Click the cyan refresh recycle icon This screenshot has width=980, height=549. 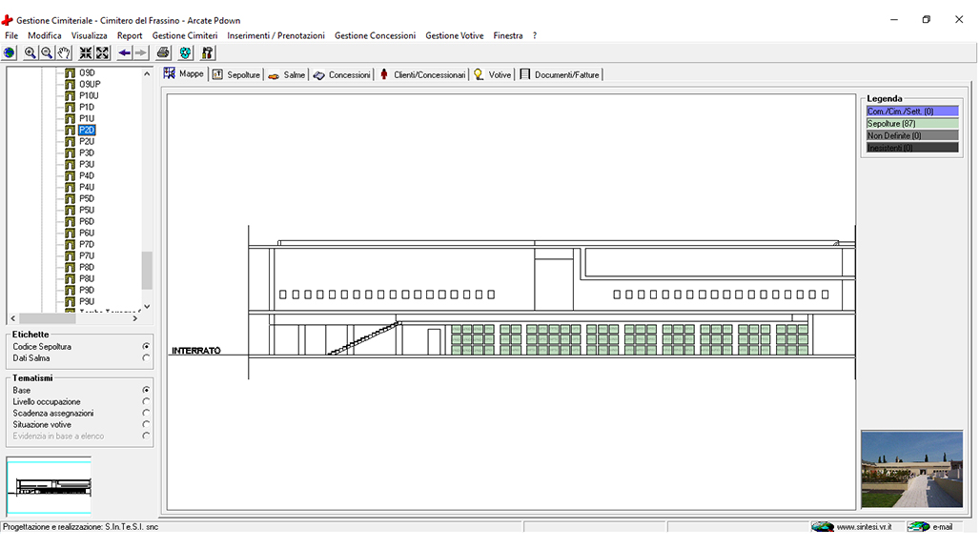click(185, 53)
